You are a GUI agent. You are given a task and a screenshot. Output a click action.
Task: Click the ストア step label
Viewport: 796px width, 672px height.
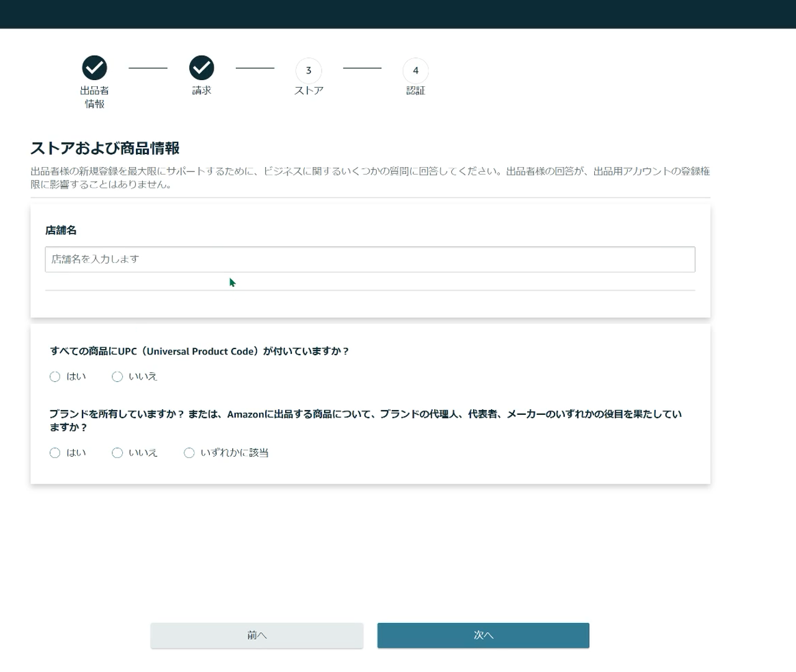pyautogui.click(x=309, y=91)
